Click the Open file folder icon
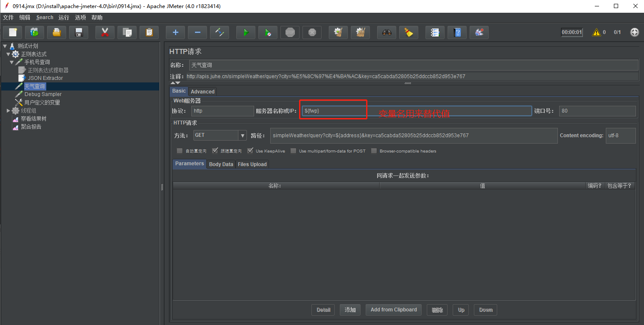644x325 pixels. [57, 32]
